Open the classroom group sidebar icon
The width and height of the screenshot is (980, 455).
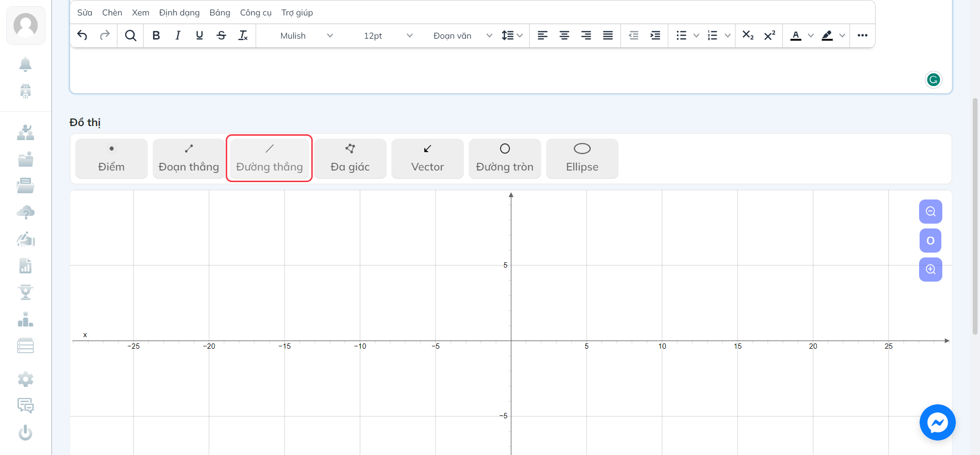(26, 132)
